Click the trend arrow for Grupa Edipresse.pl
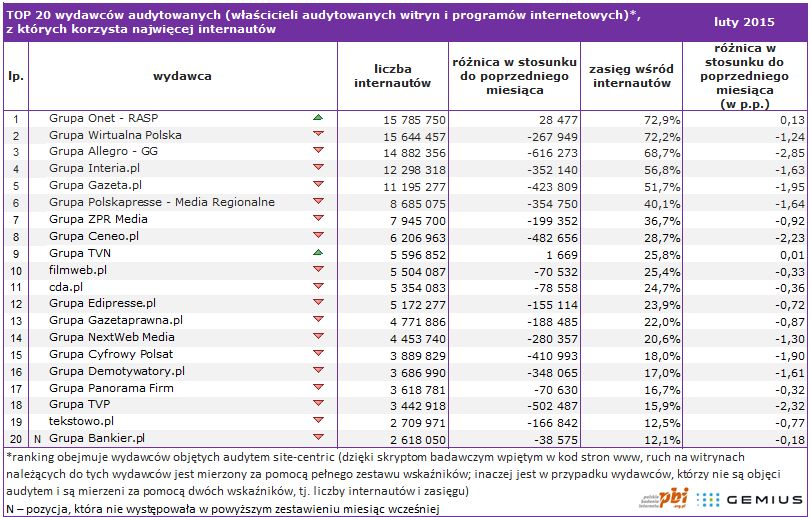 [x=318, y=302]
